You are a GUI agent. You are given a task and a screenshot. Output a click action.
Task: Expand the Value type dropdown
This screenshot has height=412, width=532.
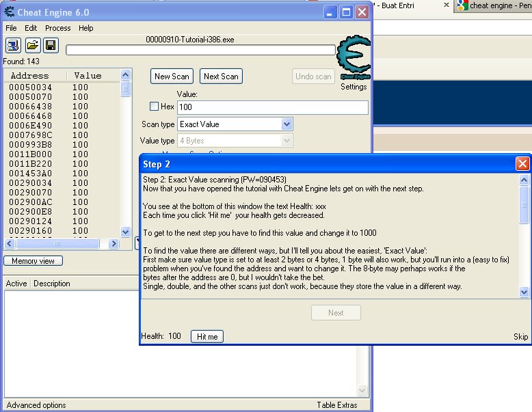coord(287,140)
